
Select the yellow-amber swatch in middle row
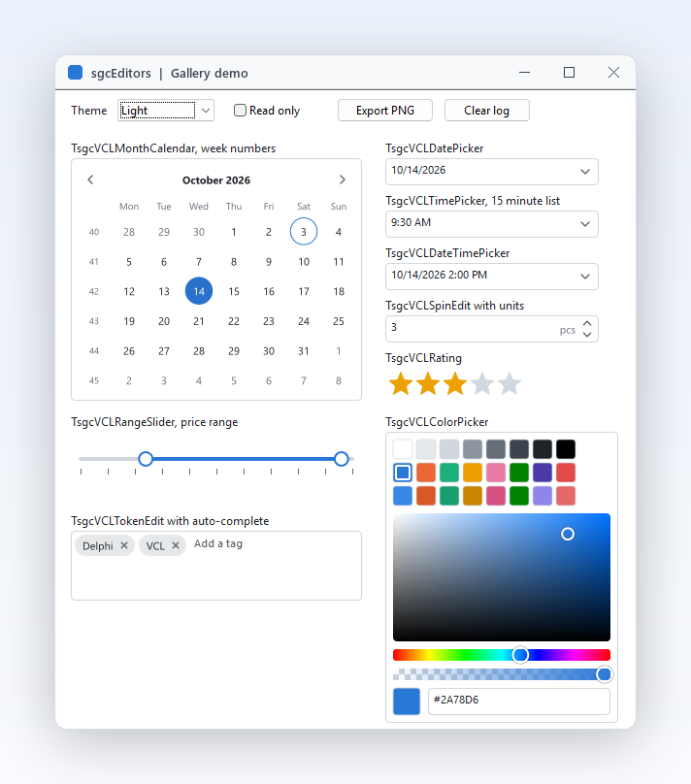[x=473, y=473]
